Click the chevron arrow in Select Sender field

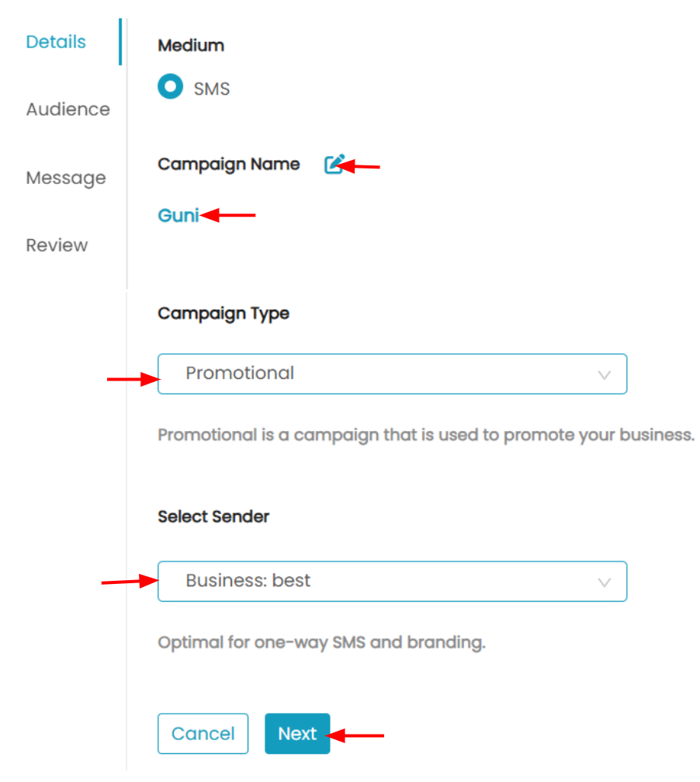(x=604, y=582)
